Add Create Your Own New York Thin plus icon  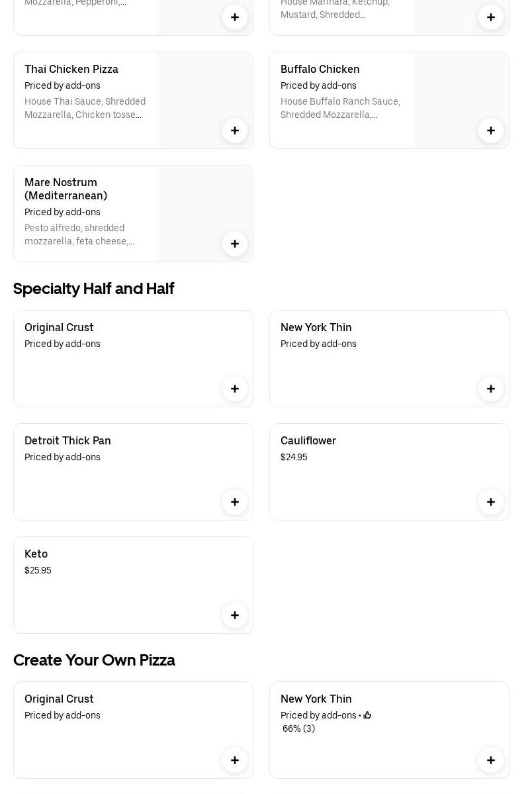[491, 760]
